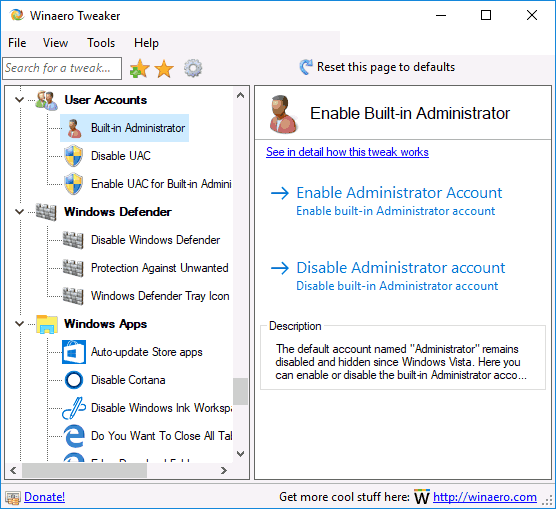Click the description text starting 'The default account'
Screen dimensions: 556x509
(x=401, y=362)
